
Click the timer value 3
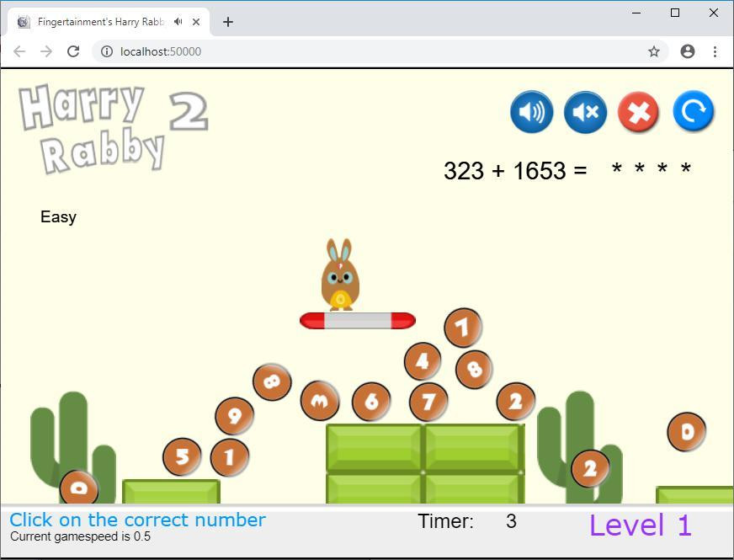511,521
